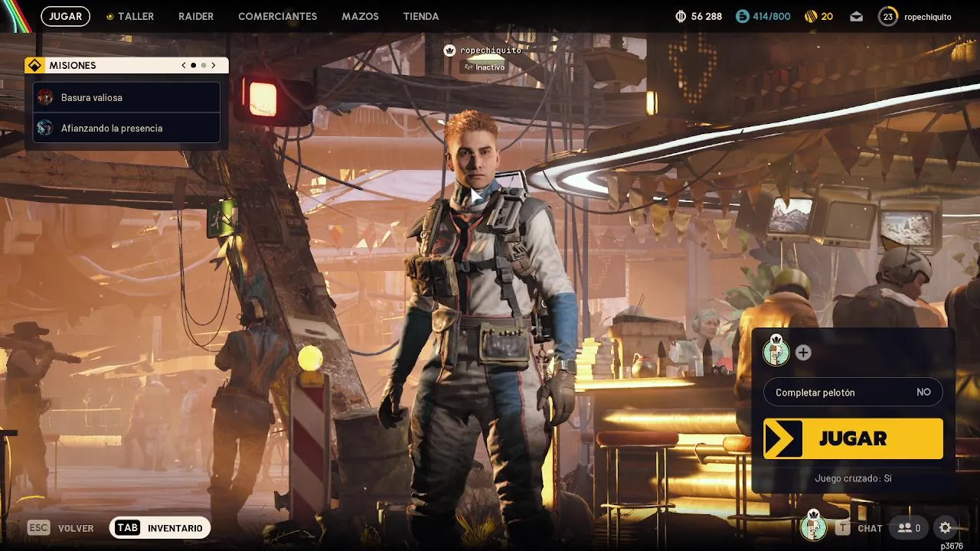This screenshot has height=551, width=980.
Task: Click the Juego cruzado: Sí text
Action: [x=853, y=478]
